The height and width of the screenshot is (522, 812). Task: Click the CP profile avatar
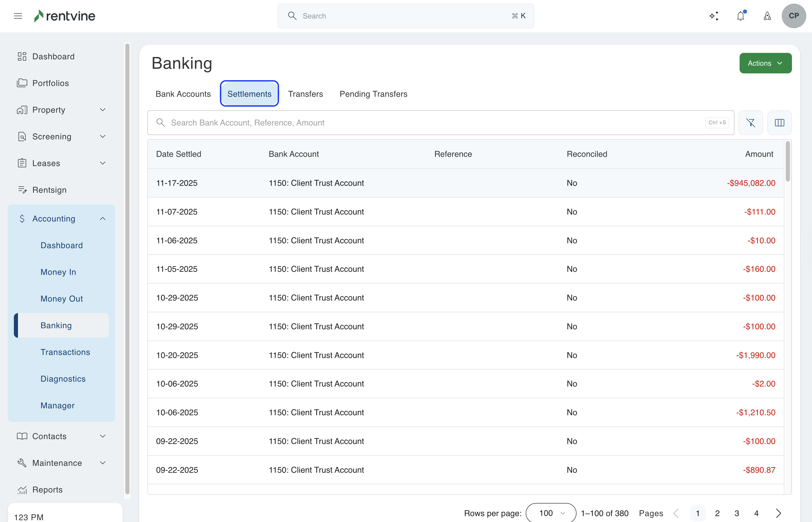pos(794,16)
